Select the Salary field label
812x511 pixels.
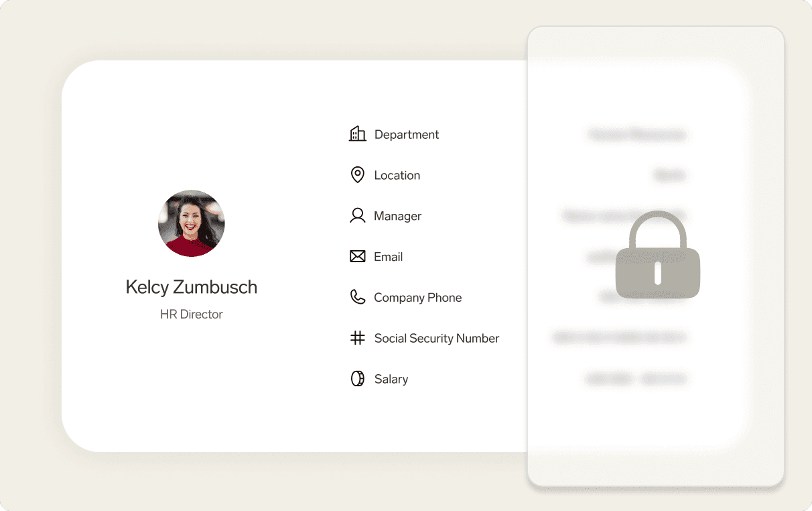391,379
